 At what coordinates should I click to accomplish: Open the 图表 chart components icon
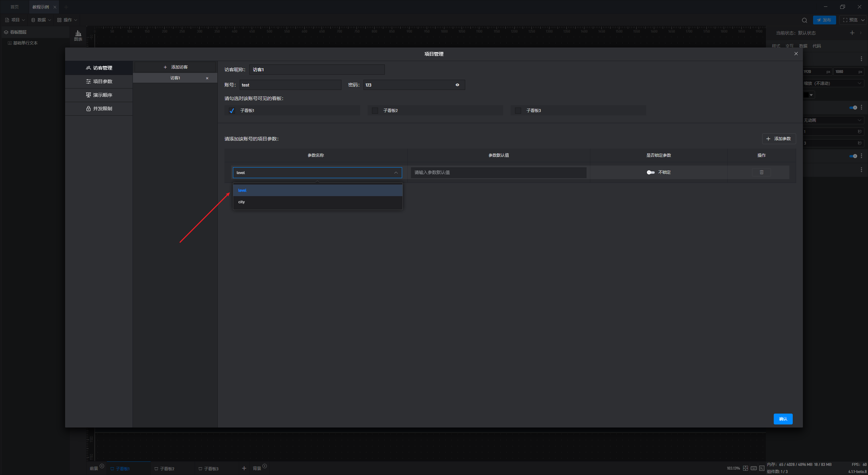click(x=78, y=35)
